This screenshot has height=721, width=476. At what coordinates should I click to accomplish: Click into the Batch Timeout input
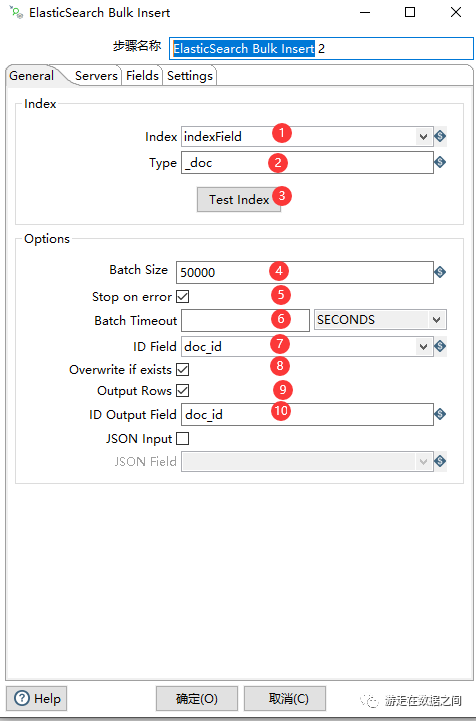245,320
